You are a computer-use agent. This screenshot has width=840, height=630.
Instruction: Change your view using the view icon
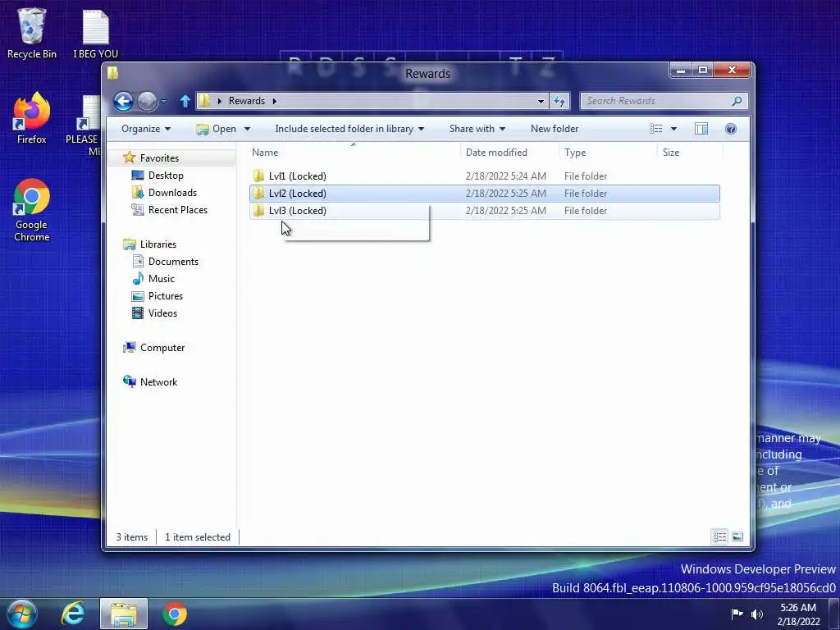655,129
